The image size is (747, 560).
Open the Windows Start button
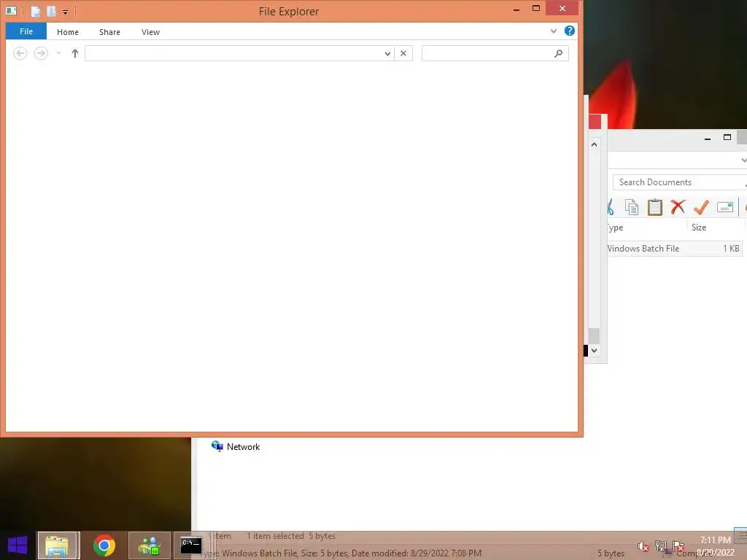(18, 545)
